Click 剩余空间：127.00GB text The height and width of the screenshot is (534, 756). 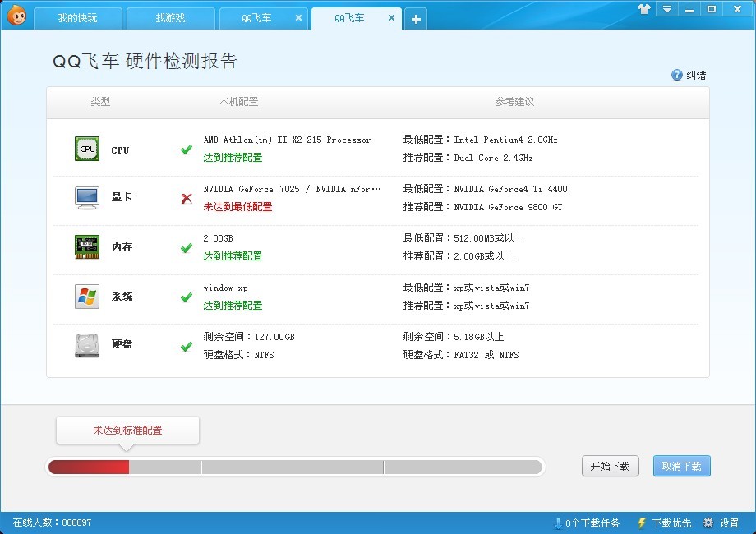point(249,337)
